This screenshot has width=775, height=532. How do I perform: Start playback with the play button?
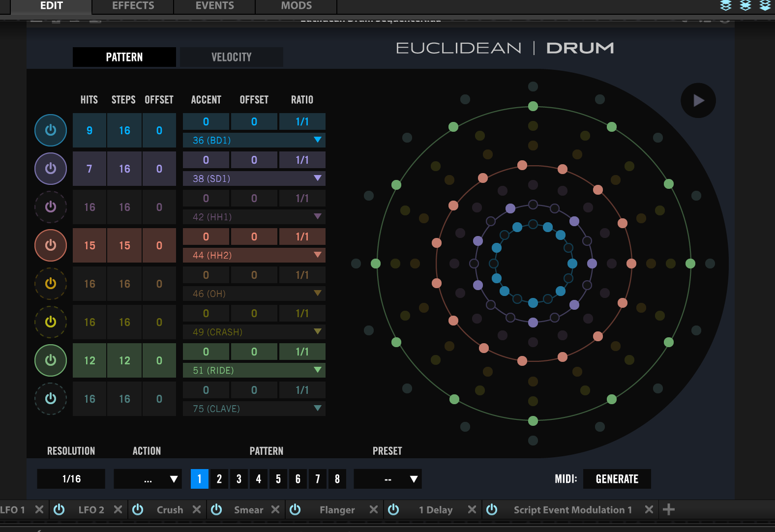coord(698,100)
